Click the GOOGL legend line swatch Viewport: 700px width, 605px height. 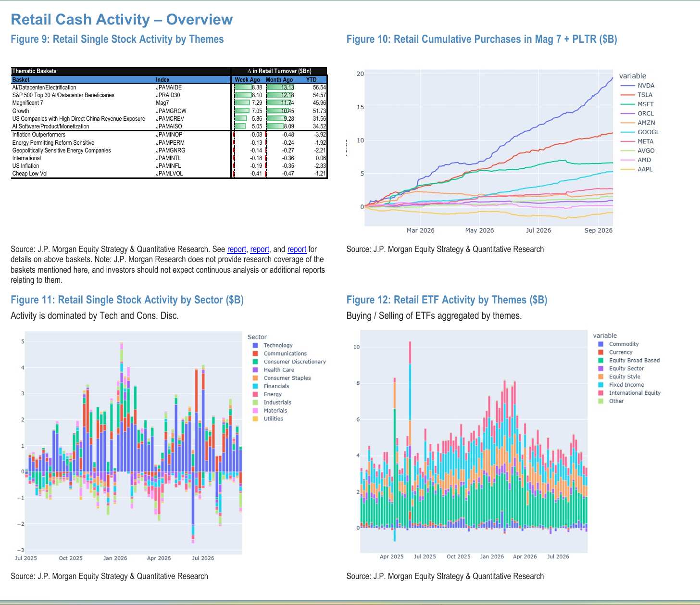click(627, 132)
